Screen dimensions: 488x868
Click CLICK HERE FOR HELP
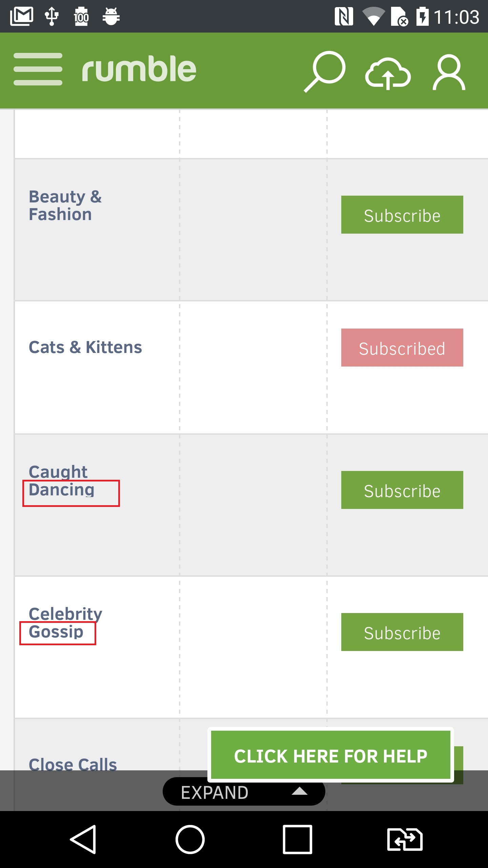(331, 755)
